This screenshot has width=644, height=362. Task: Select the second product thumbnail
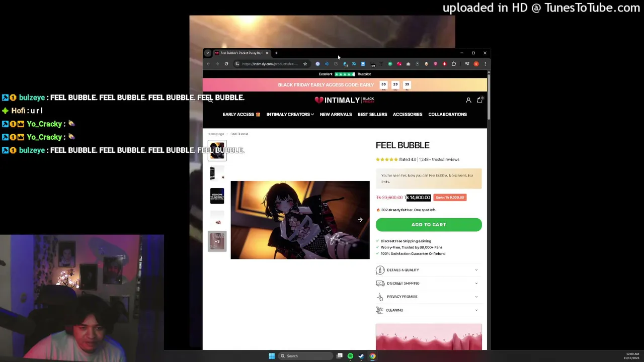click(217, 173)
